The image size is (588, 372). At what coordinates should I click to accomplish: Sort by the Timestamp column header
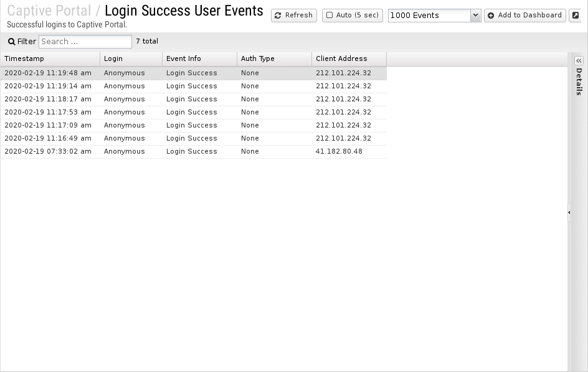click(50, 58)
